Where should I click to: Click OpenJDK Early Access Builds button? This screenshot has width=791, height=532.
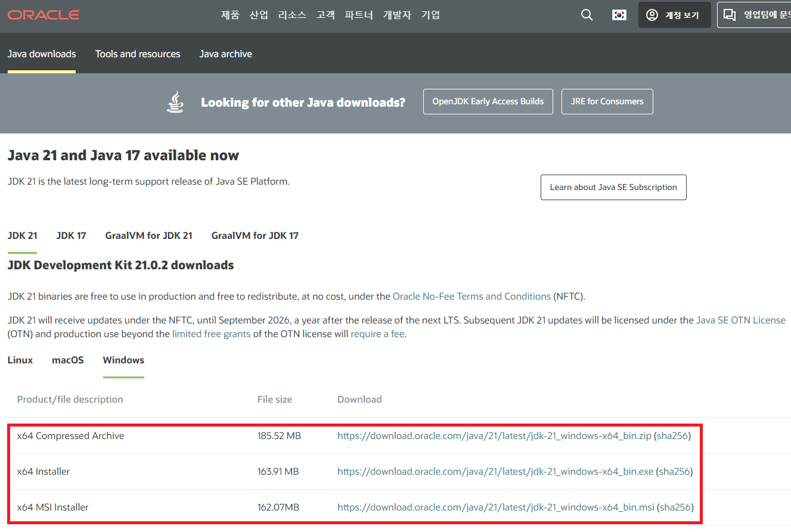(x=488, y=101)
